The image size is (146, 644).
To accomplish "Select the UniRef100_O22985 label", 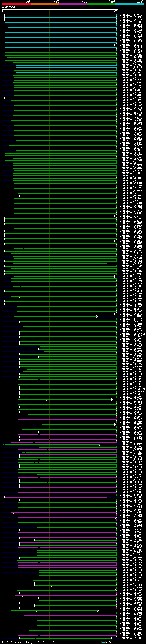I will coord(131,221).
